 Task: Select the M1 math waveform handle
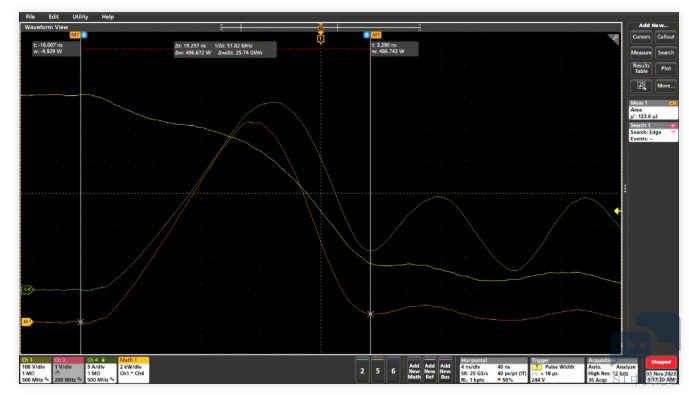point(27,322)
